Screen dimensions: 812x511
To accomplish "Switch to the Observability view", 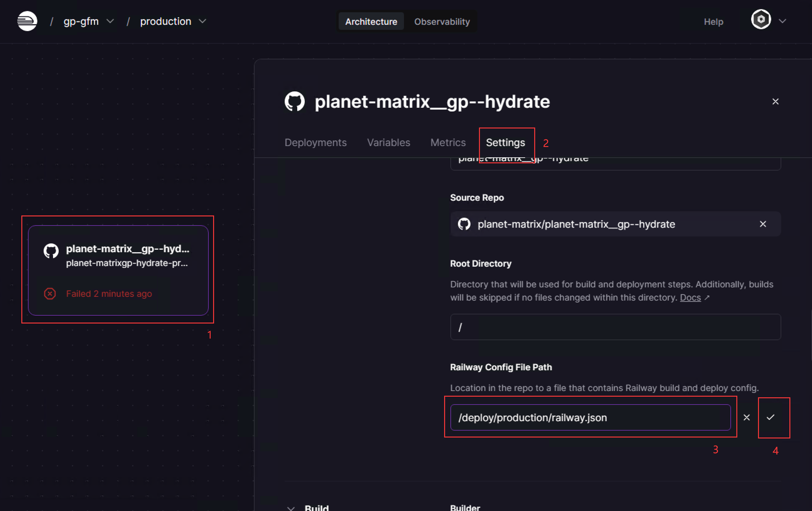I will coord(442,22).
